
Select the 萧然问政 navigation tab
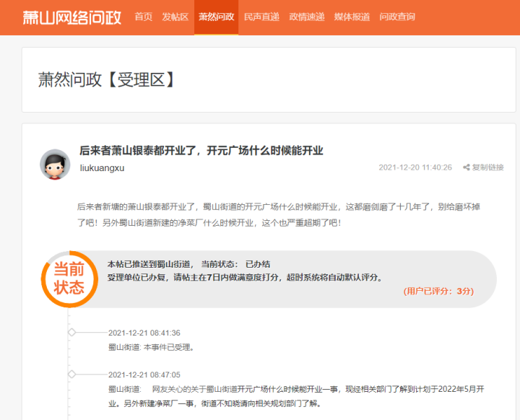coord(216,17)
